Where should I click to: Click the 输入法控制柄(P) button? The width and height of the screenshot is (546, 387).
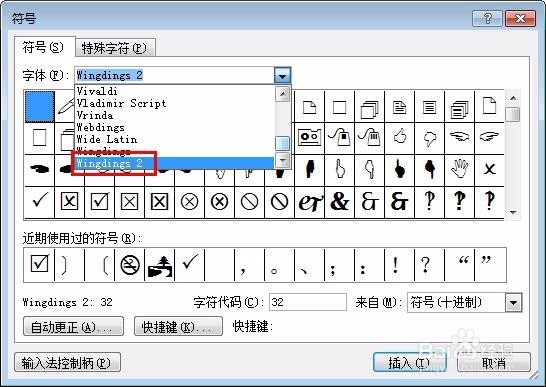(68, 363)
